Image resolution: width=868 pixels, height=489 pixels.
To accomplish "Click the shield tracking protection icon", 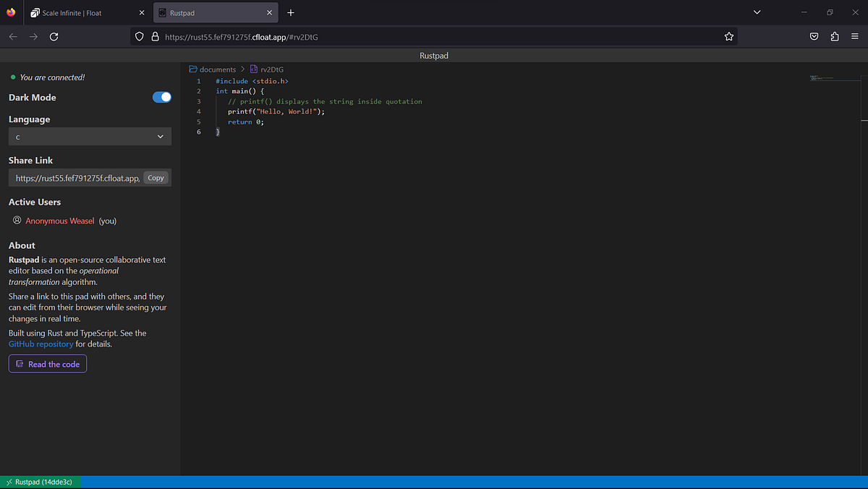I will (138, 36).
